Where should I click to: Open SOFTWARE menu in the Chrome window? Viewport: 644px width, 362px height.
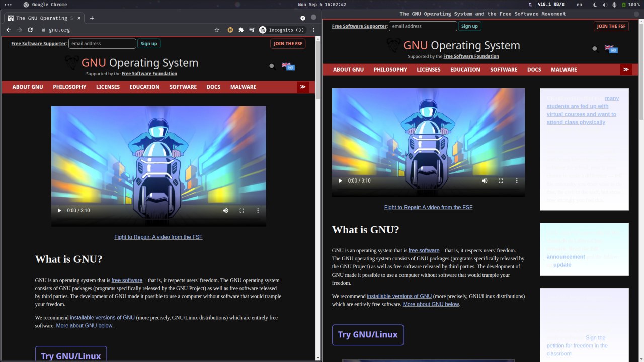point(183,87)
